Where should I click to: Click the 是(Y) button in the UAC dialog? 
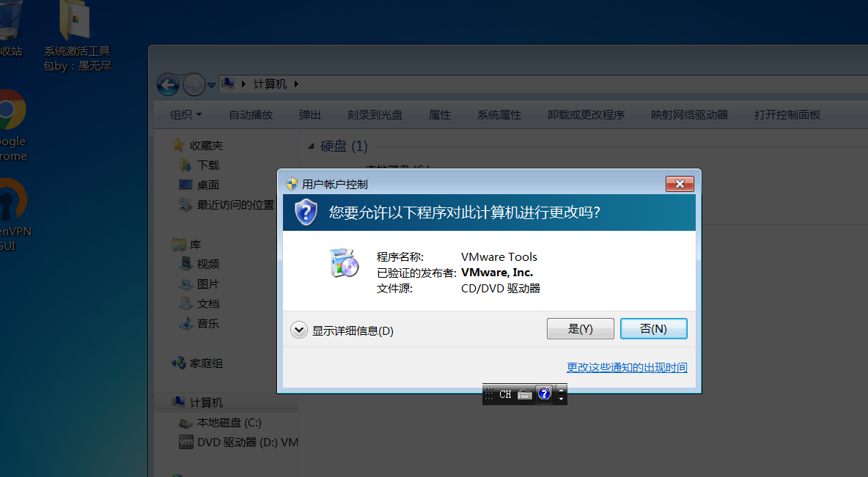(x=580, y=329)
